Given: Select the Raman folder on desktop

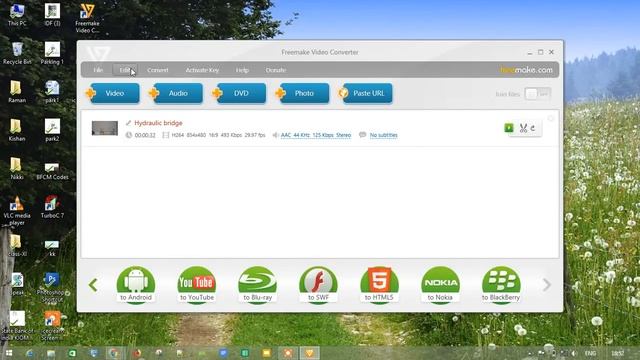Looking at the screenshot, I should click(17, 91).
